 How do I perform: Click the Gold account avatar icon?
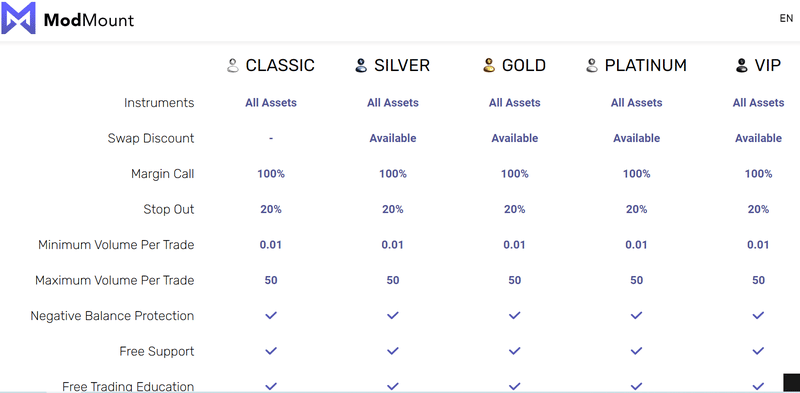pos(489,65)
